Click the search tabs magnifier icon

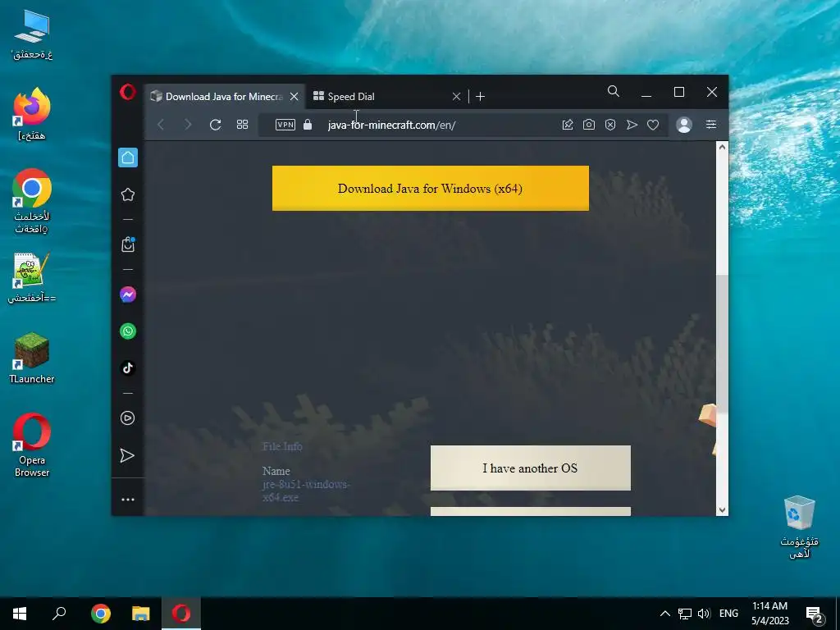[x=614, y=92]
